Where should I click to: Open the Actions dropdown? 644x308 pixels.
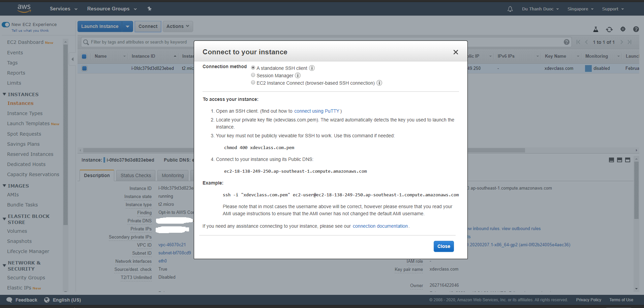coord(178,26)
